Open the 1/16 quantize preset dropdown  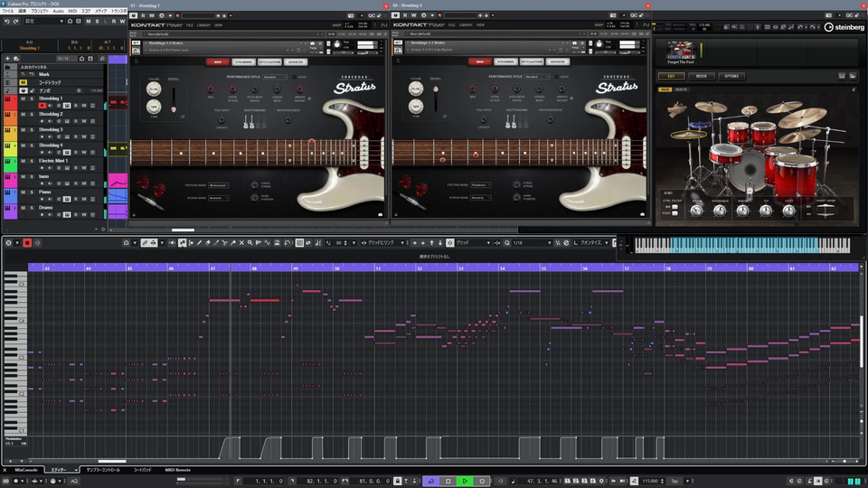pyautogui.click(x=531, y=243)
